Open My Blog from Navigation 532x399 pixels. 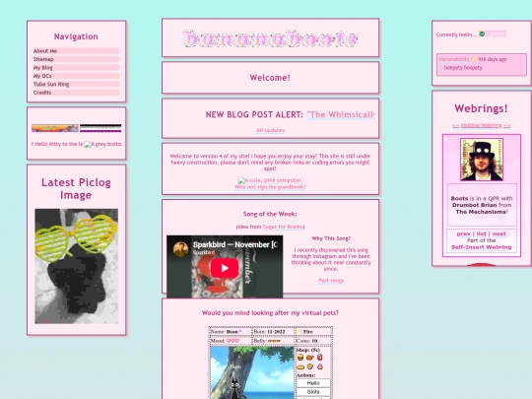pos(76,68)
